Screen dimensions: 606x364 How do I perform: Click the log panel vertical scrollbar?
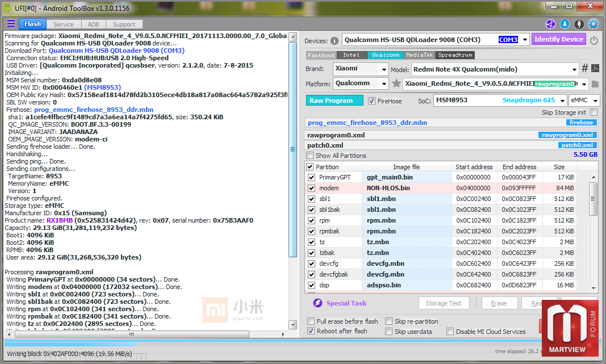click(x=293, y=149)
